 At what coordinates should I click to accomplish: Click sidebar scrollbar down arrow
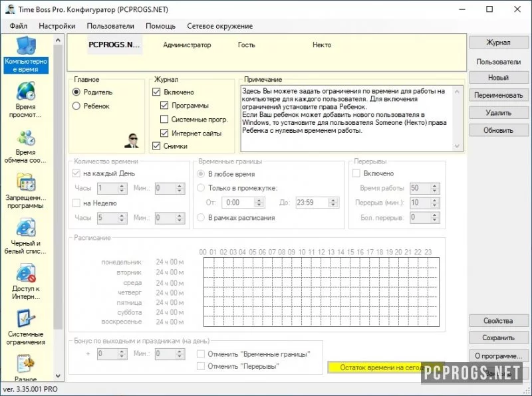(58, 375)
